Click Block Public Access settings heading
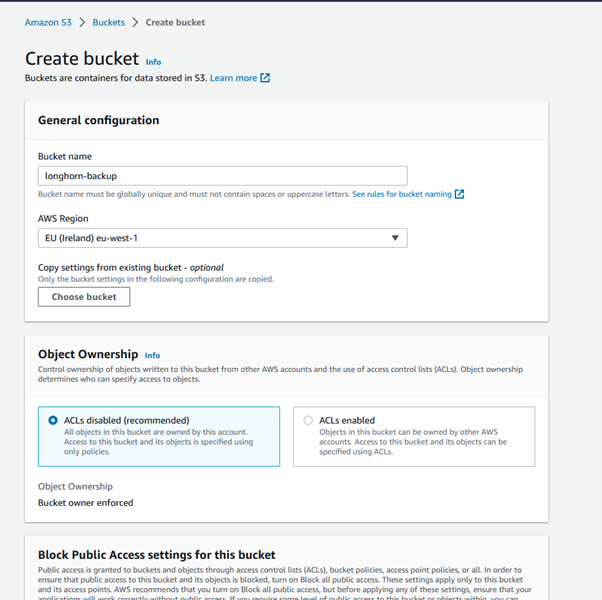Screen dimensions: 602x600 click(157, 555)
